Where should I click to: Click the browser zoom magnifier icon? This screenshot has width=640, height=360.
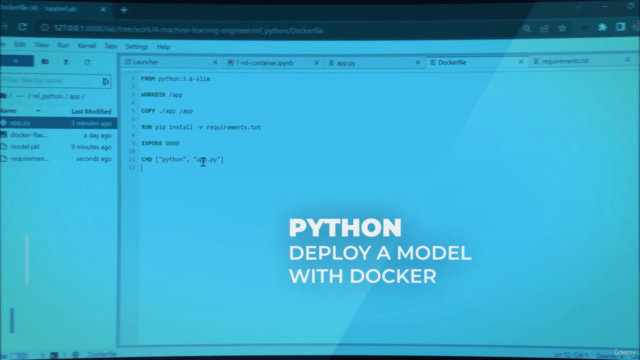pos(527,28)
